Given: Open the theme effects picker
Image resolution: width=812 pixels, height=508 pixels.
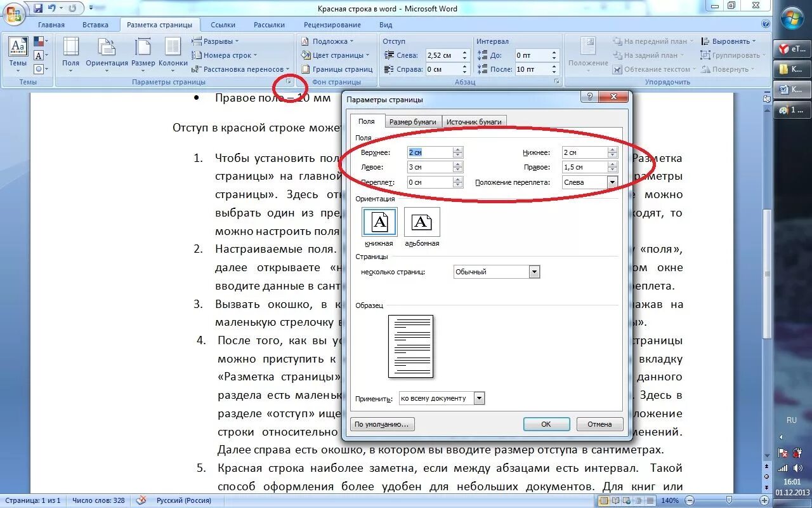Looking at the screenshot, I should coord(40,69).
